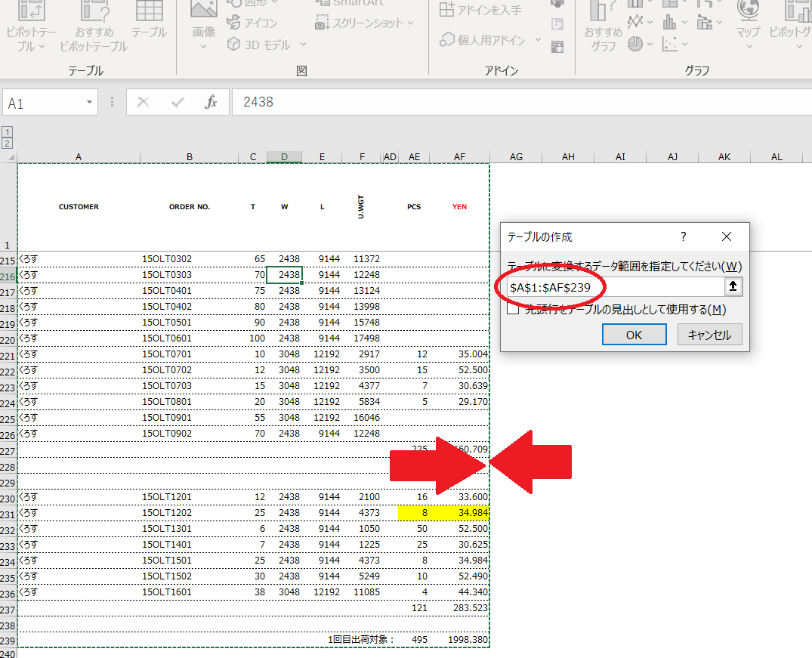The width and height of the screenshot is (812, 658).
Task: Open the combo chart type dropdown
Action: [x=719, y=22]
